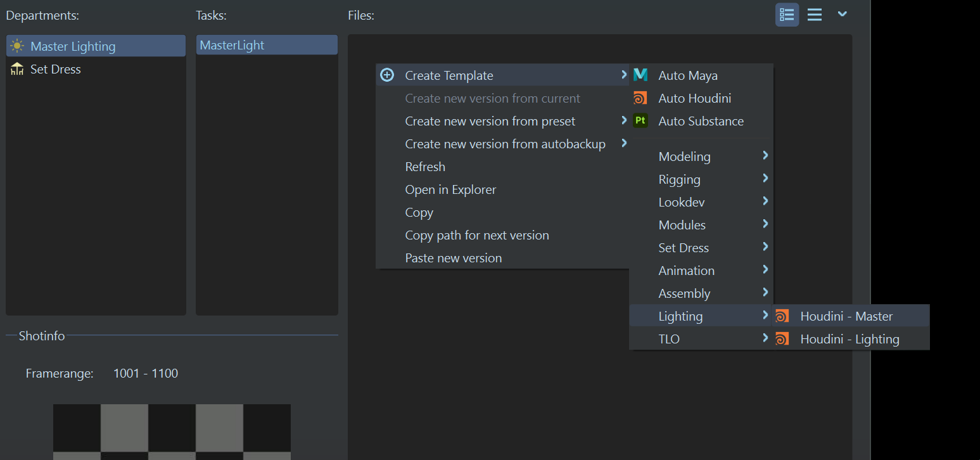Click the Houdini - Master template icon
980x460 pixels.
tap(782, 316)
